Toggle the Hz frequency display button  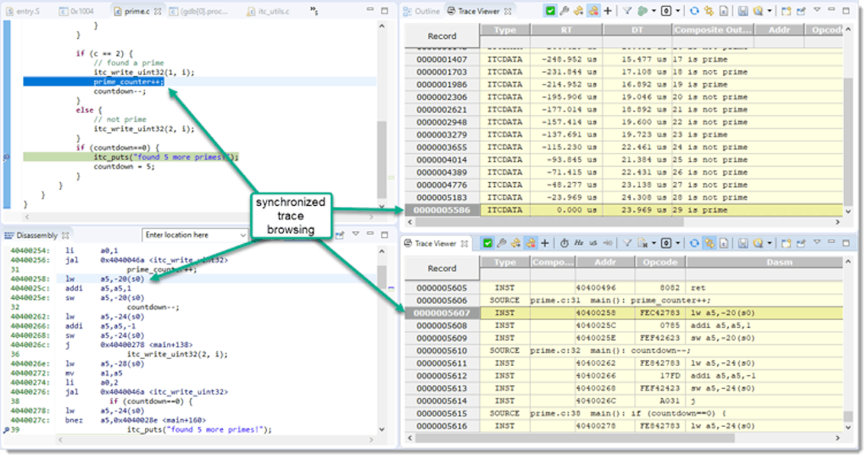578,243
